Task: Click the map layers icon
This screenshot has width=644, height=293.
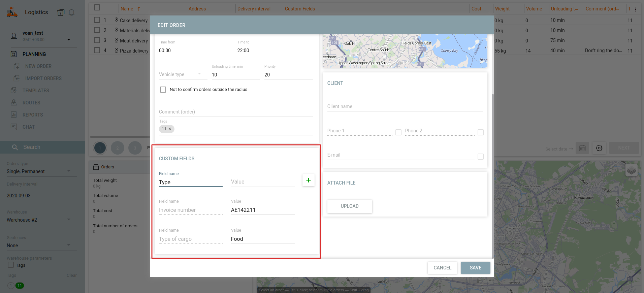Action: (x=631, y=170)
